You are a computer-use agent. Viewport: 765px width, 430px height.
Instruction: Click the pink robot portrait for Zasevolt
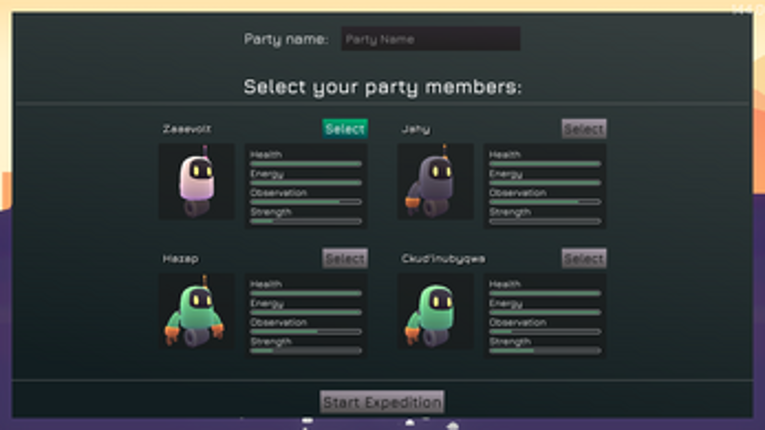196,181
